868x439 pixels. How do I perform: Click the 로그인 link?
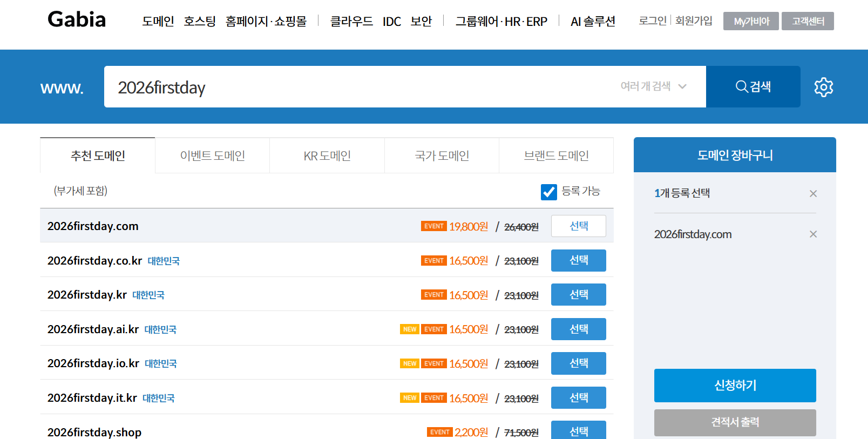[x=653, y=21]
